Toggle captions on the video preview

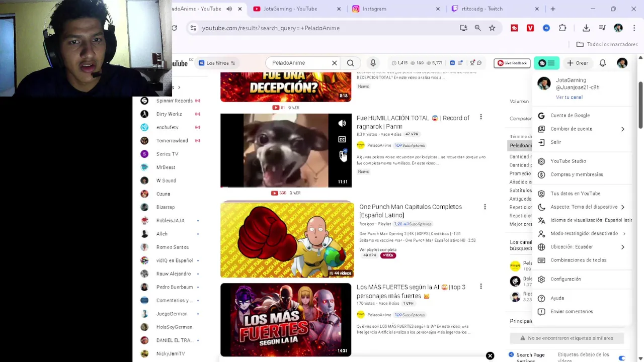coord(342,139)
